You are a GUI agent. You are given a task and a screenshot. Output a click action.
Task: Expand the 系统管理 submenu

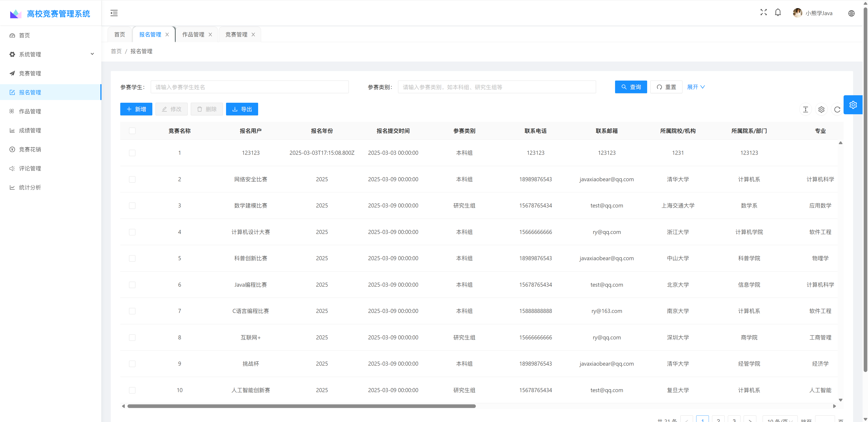click(51, 54)
